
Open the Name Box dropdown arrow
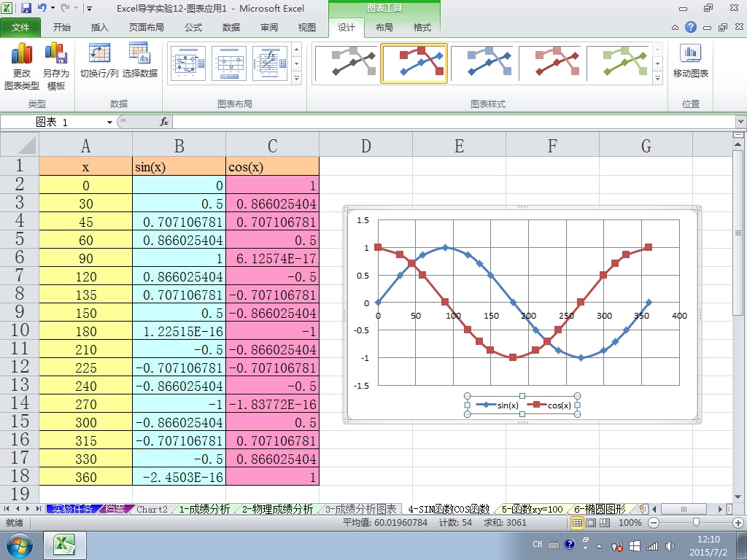tap(109, 122)
